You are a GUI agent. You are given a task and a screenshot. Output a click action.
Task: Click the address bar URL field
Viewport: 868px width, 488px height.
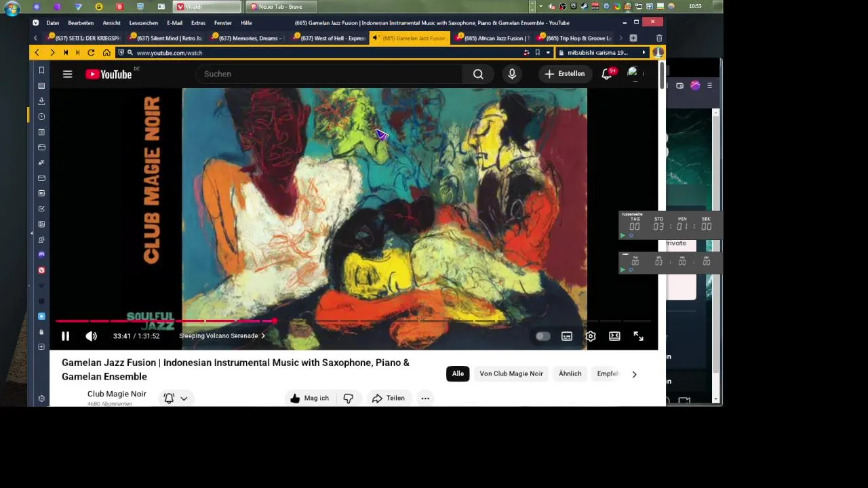325,53
